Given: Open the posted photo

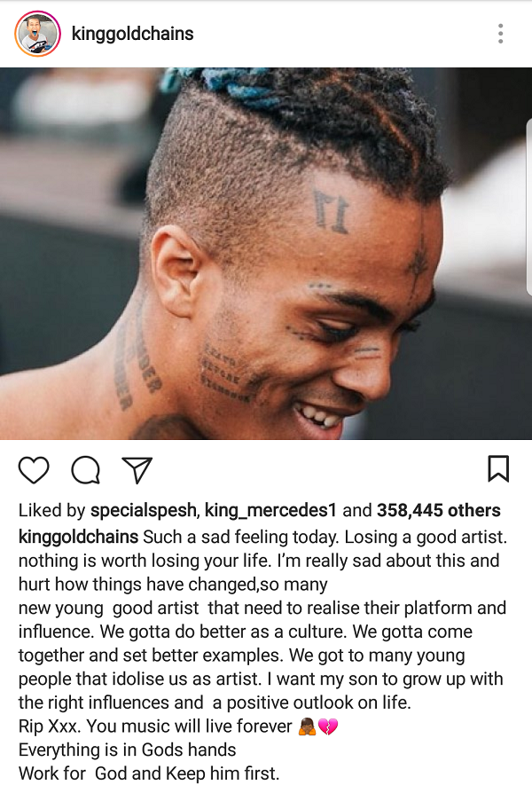Looking at the screenshot, I should pyautogui.click(x=266, y=254).
